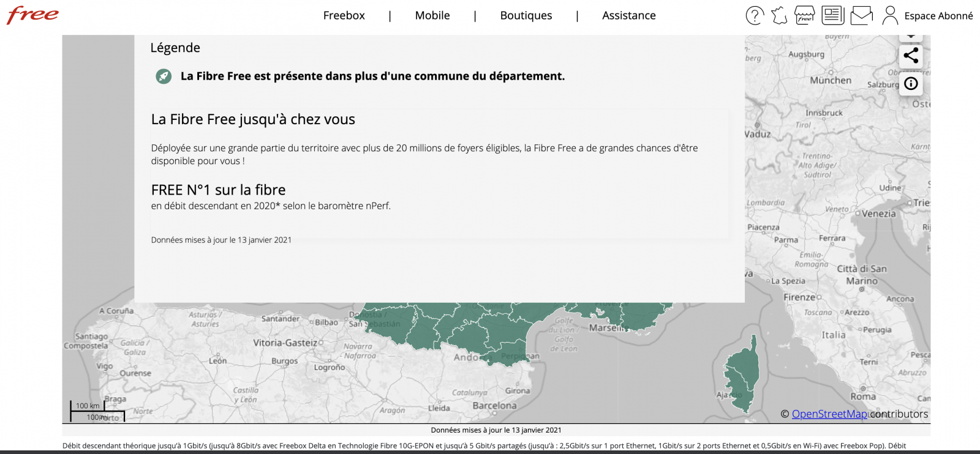This screenshot has height=454, width=980.
Task: Open the Assistance menu
Action: [x=628, y=16]
